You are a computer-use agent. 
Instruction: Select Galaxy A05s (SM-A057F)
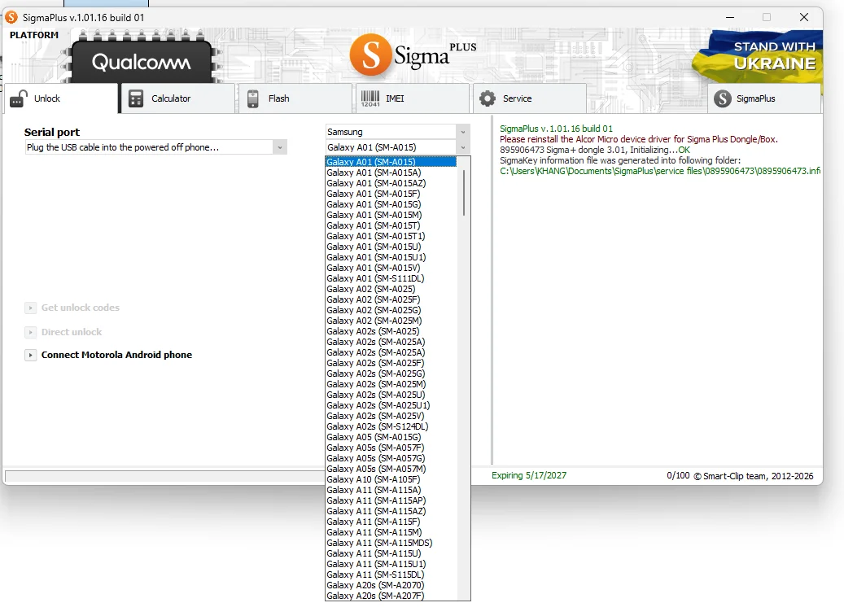[x=391, y=448]
